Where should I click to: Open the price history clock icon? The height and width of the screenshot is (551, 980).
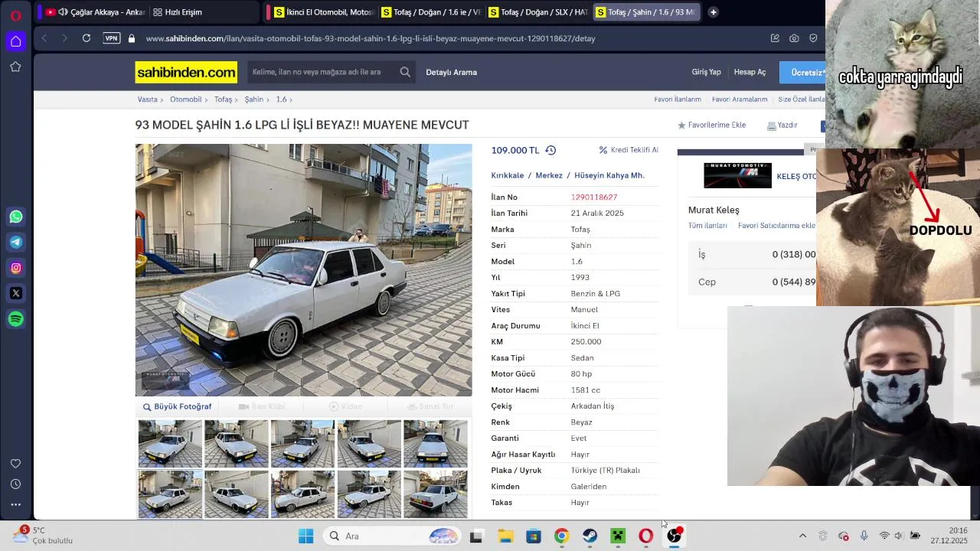tap(550, 150)
